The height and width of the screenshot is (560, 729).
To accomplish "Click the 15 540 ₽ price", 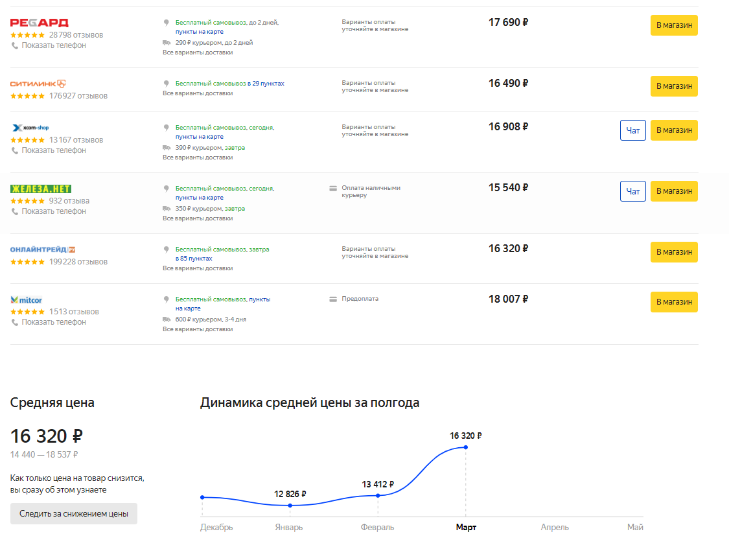I will (508, 188).
